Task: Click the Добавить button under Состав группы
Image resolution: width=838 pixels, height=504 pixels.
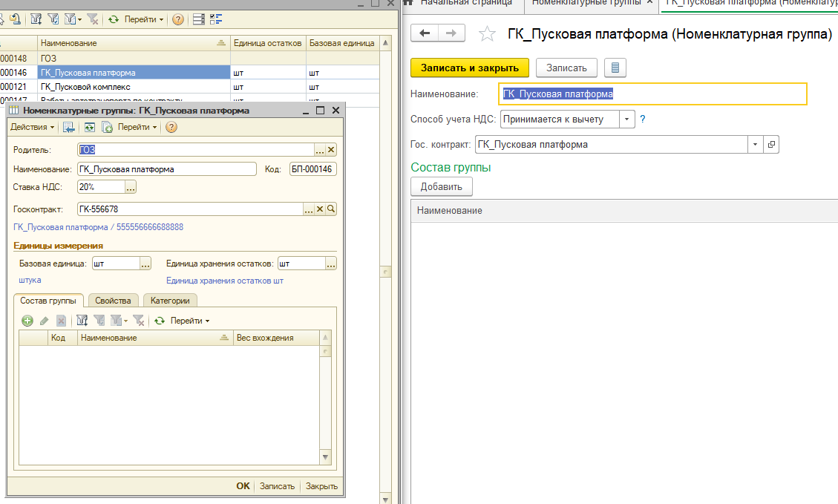Action: [442, 186]
